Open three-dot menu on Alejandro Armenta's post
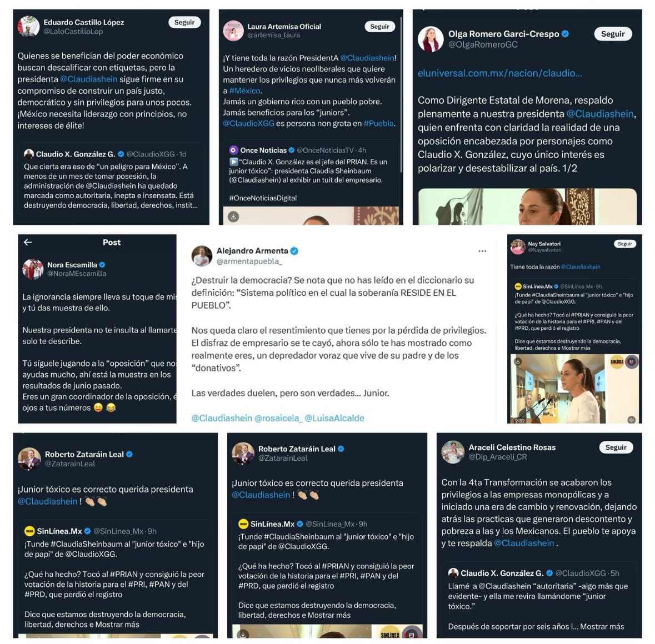 tap(482, 251)
